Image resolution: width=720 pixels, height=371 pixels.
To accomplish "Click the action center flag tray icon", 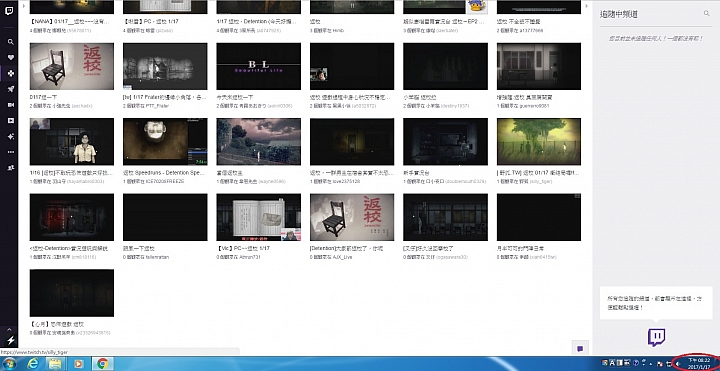I will 660,364.
